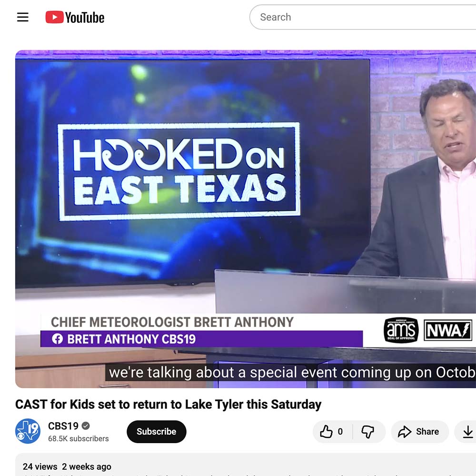Click the verified checkmark badge beside CBS19
The image size is (476, 476).
coord(86,426)
